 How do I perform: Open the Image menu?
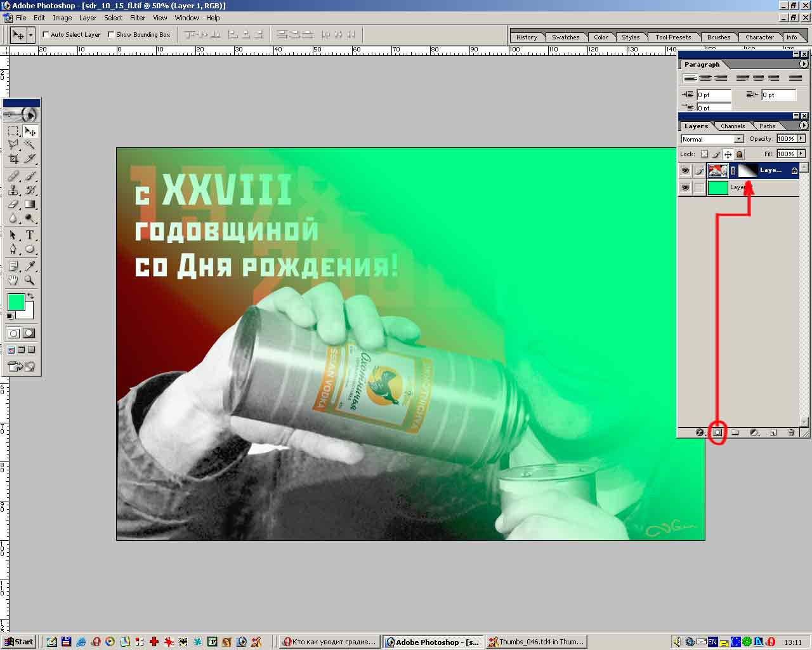[x=62, y=18]
